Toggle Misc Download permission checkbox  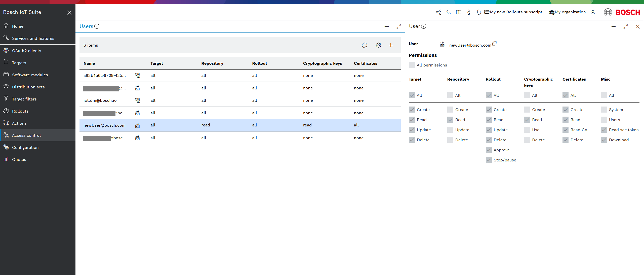point(604,140)
